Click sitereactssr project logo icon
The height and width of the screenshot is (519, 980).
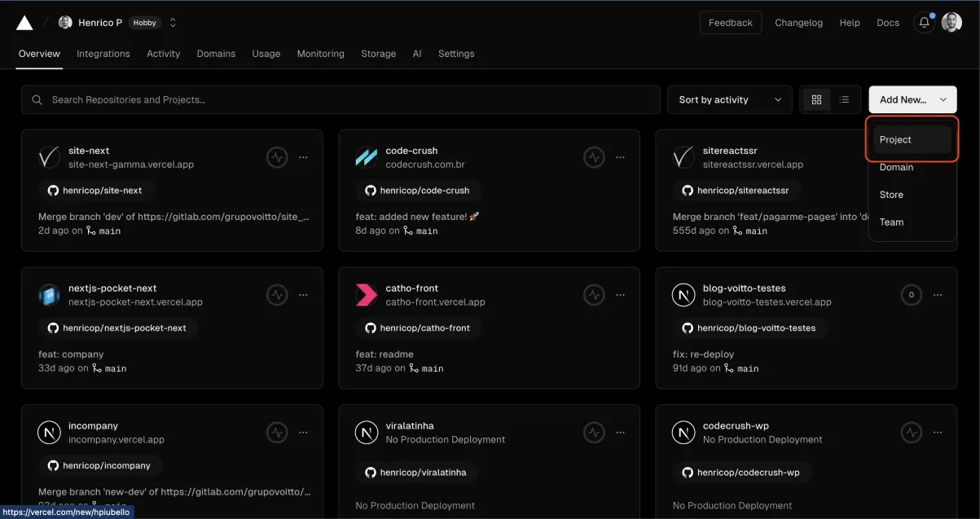pos(683,157)
